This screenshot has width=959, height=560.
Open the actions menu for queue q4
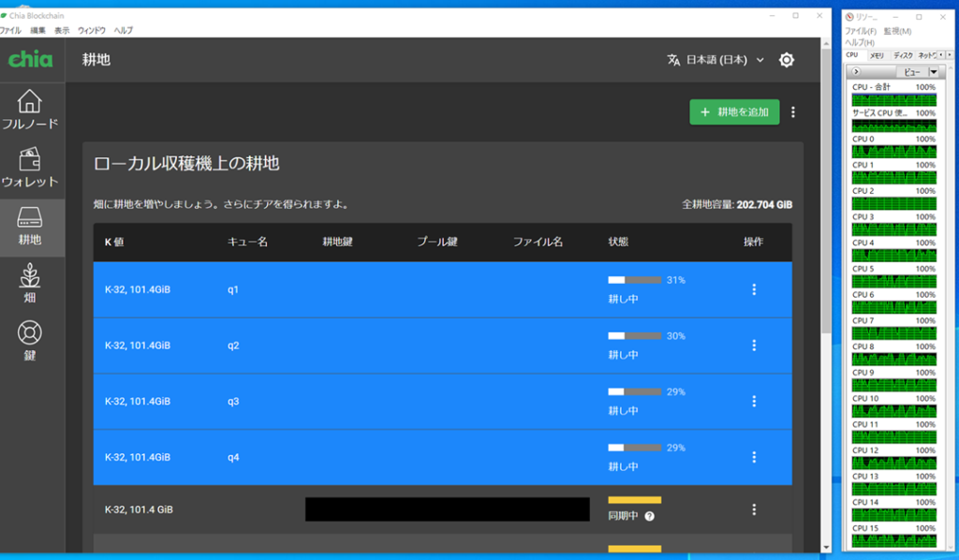(754, 457)
